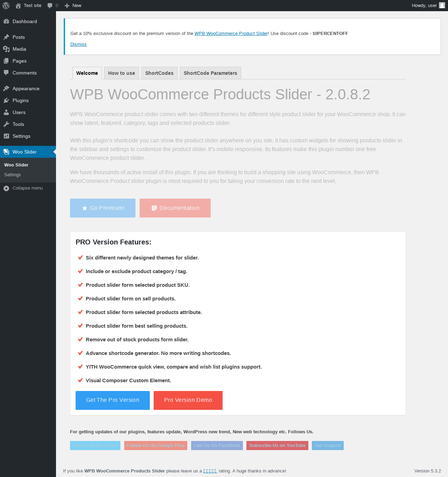Dismiss the discount notice
Screen dimensions: 448x477
pos(78,44)
